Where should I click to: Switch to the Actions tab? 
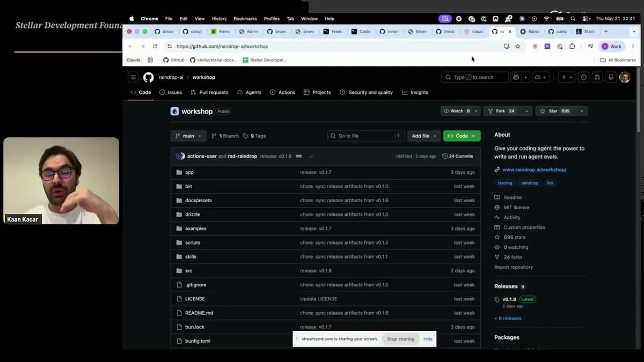click(282, 92)
